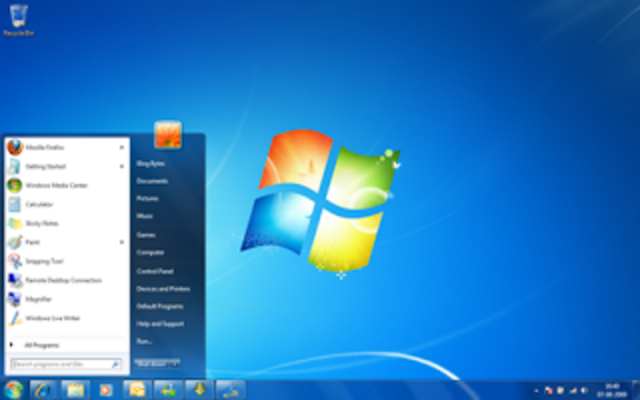Open Games from Start menu
This screenshot has width=640, height=400.
click(x=146, y=235)
